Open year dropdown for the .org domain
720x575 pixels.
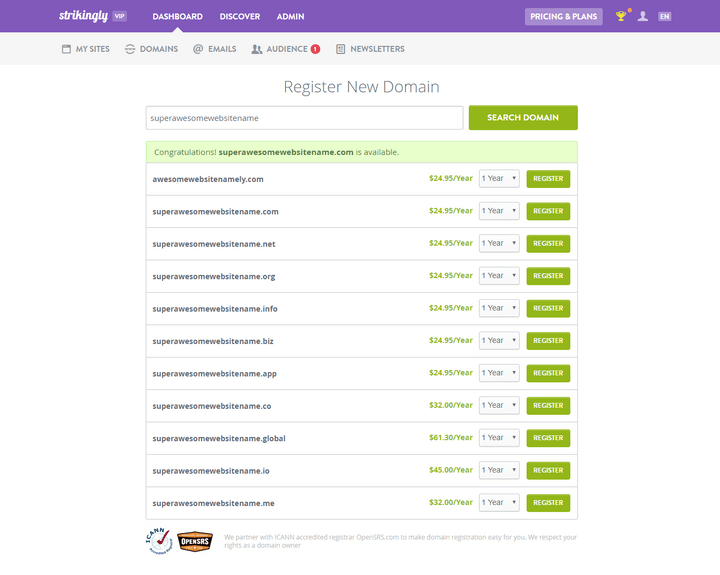(499, 276)
